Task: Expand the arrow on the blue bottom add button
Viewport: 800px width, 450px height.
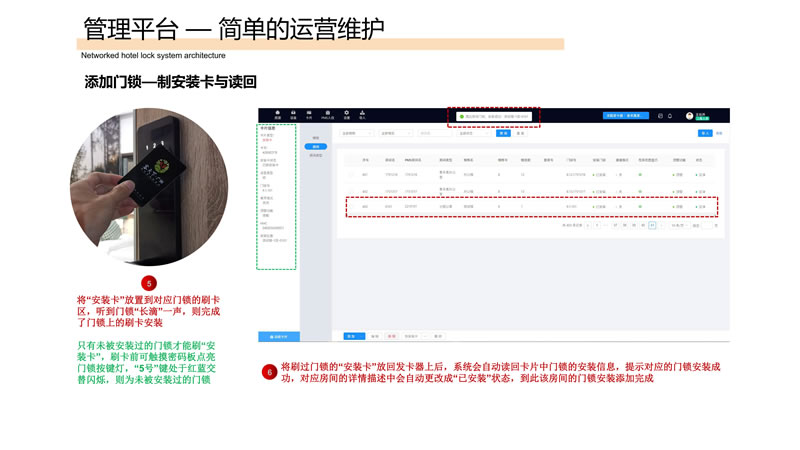Action: [x=362, y=336]
